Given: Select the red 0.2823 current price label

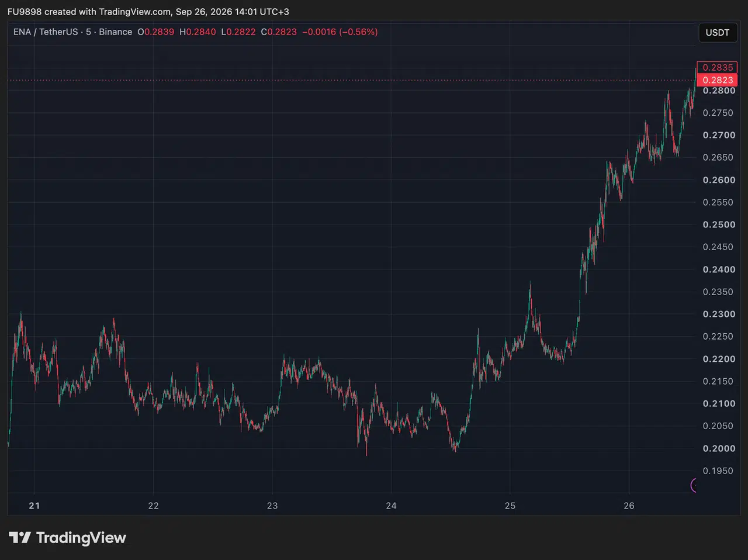Looking at the screenshot, I should (717, 80).
